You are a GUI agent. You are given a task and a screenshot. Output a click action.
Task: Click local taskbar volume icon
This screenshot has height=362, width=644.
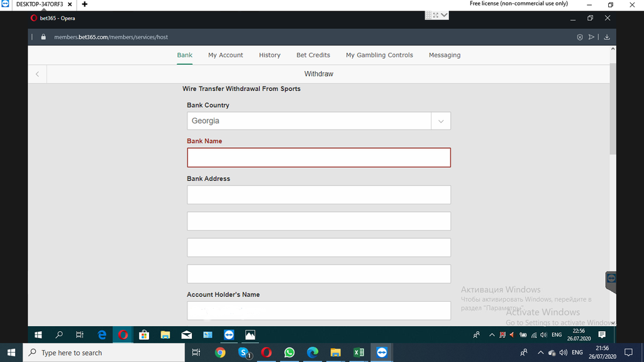pos(563,353)
